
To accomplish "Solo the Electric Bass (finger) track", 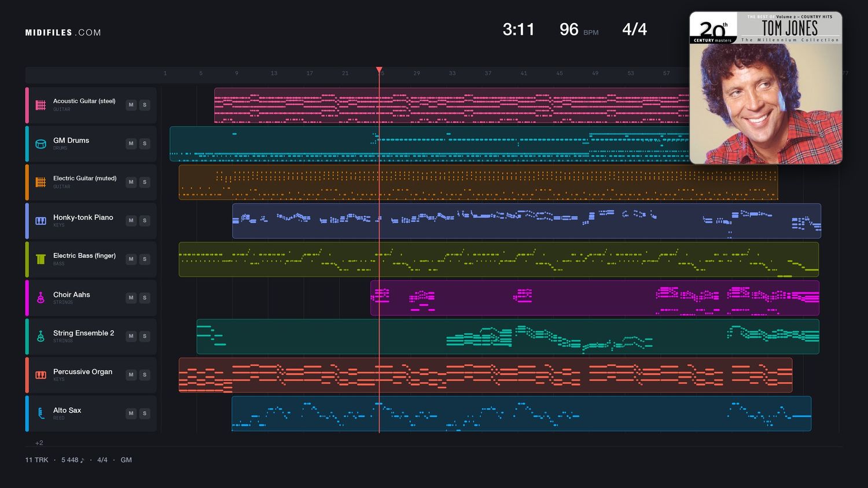I will pyautogui.click(x=145, y=259).
